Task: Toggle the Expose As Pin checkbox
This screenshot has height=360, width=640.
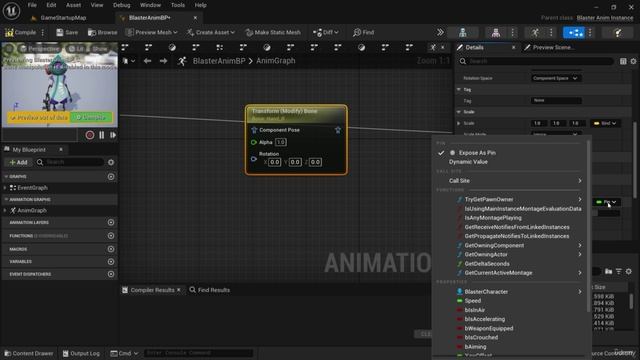Action: tap(441, 153)
